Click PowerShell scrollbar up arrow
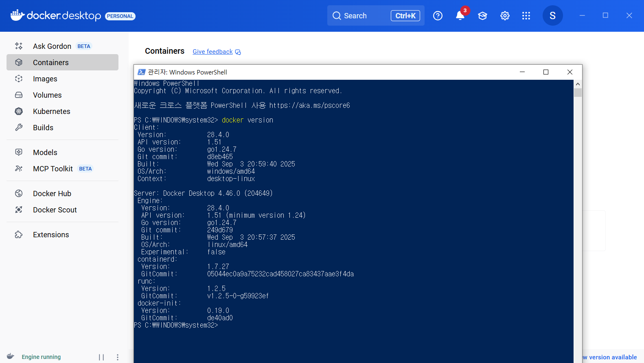 [578, 84]
